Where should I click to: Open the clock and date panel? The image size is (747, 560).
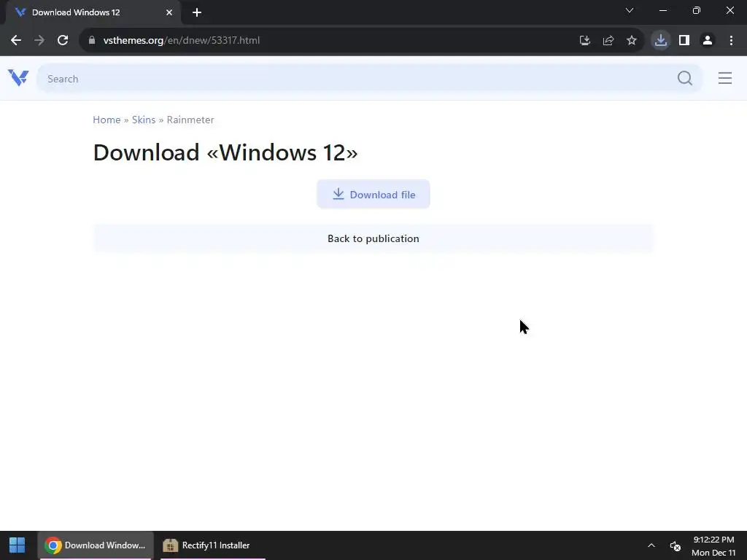(x=713, y=545)
